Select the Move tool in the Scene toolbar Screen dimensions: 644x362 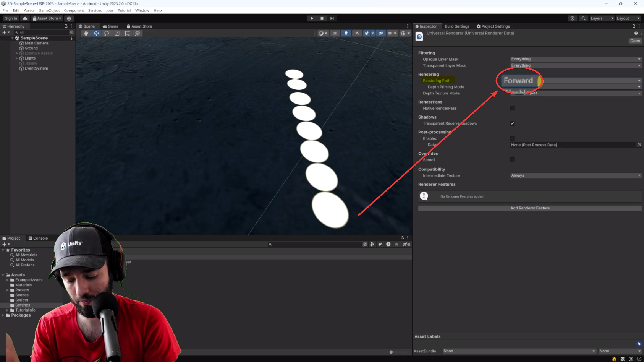point(96,33)
